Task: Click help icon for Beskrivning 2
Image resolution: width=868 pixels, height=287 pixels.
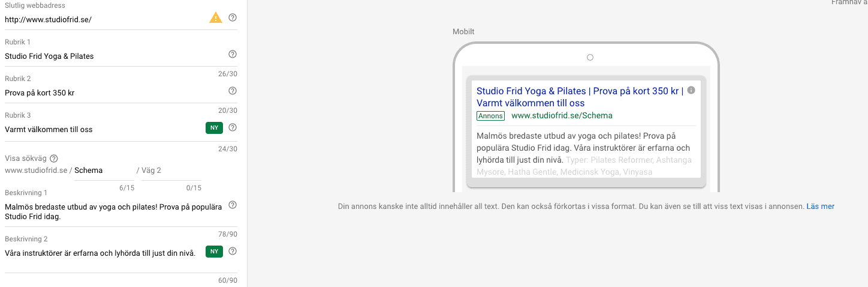Action: click(233, 251)
